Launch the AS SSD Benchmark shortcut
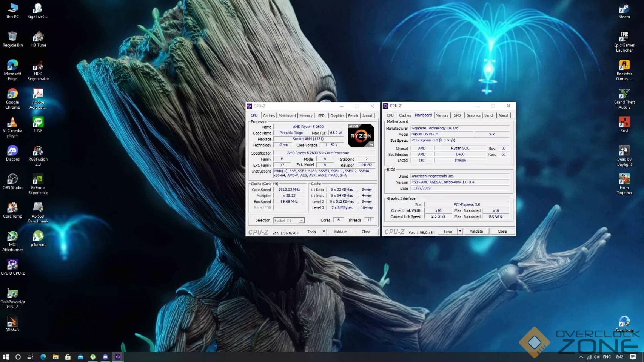Image resolution: width=644 pixels, height=362 pixels. tap(38, 208)
